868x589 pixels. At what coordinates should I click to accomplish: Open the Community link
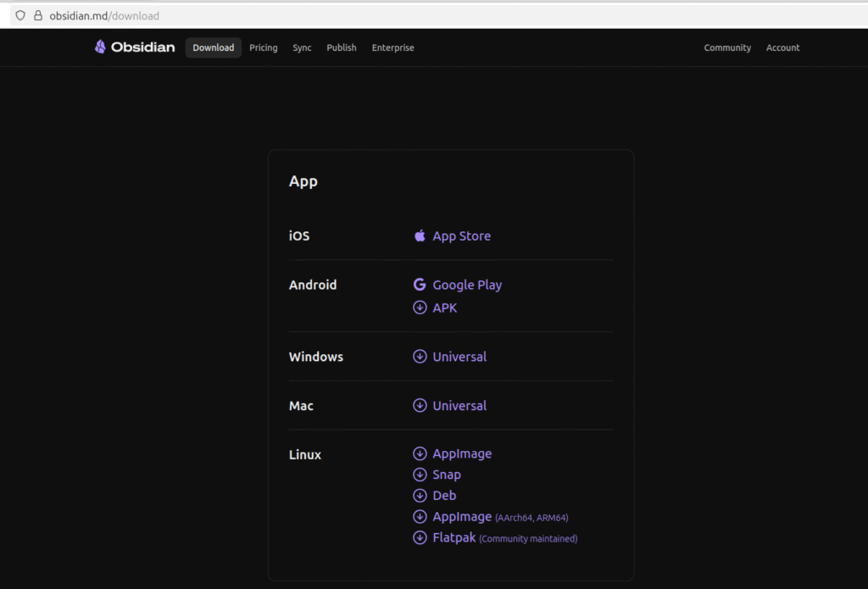[727, 48]
